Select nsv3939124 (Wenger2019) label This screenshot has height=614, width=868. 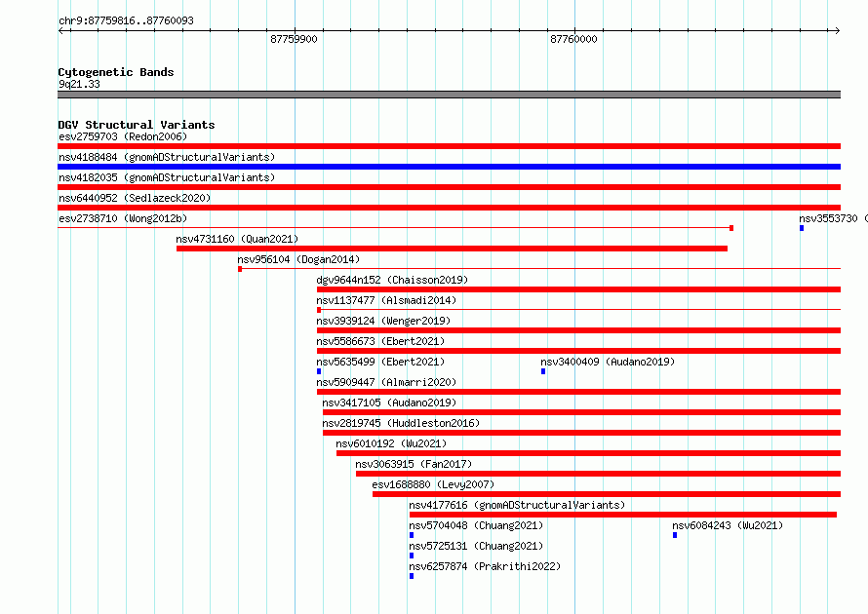[383, 321]
